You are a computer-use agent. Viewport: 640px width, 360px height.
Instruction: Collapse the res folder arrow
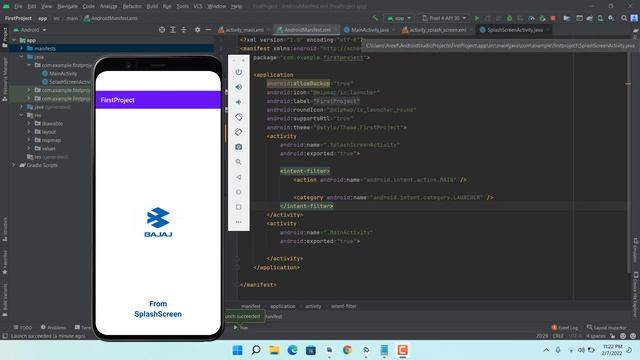point(22,115)
